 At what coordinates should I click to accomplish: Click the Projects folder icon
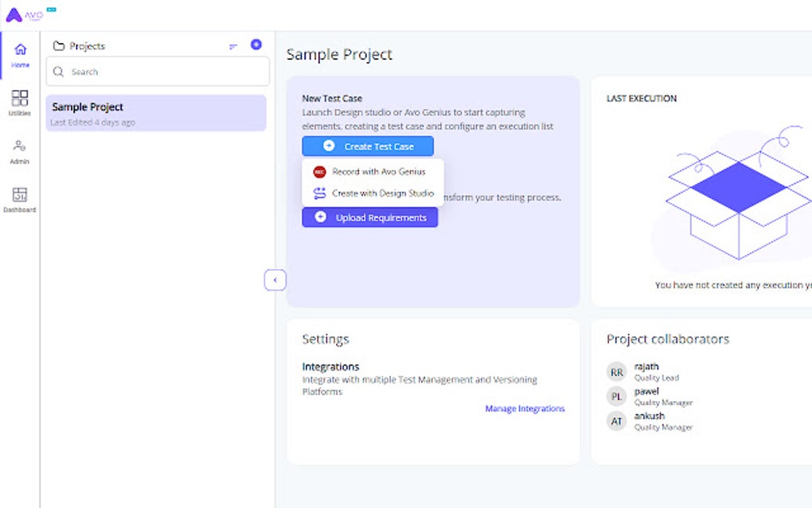pyautogui.click(x=59, y=46)
